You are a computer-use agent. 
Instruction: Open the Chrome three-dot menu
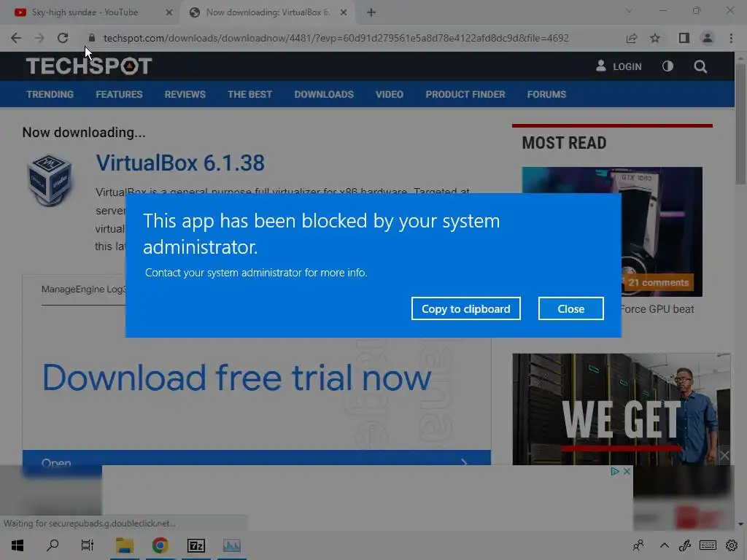[731, 38]
